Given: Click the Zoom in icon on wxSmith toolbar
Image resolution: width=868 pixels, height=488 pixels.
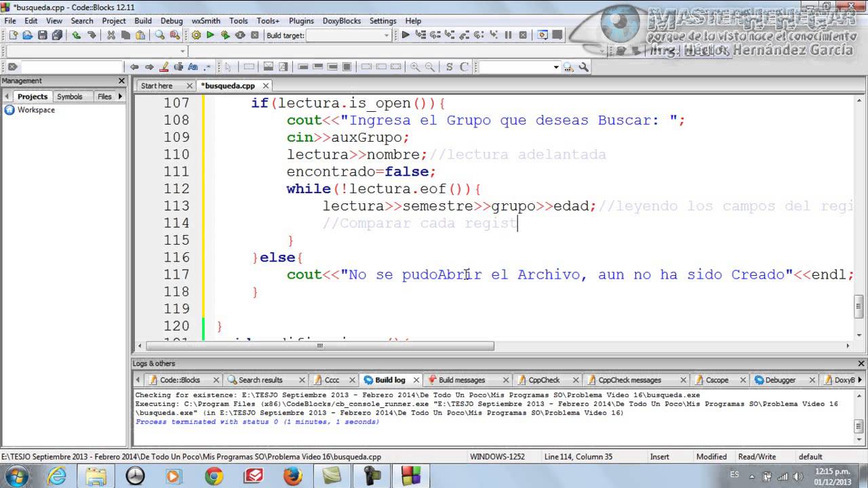Looking at the screenshot, I should tap(414, 67).
